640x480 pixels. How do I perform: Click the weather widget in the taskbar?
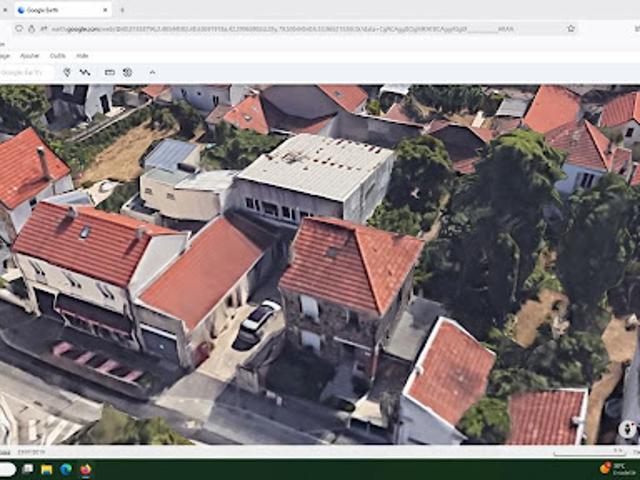(616, 468)
